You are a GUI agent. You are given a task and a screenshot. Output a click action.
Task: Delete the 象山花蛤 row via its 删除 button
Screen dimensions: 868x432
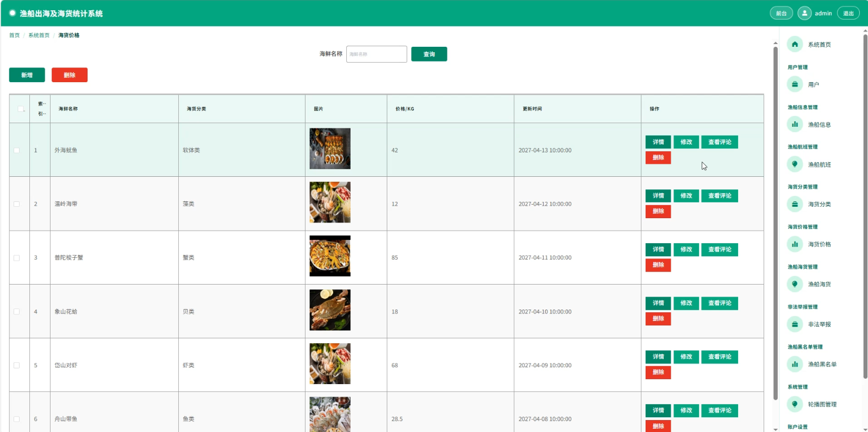point(658,319)
